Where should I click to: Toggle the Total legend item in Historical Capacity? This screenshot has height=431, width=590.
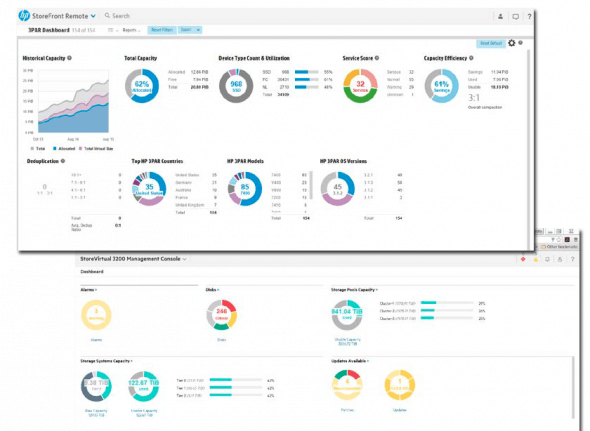pos(38,149)
